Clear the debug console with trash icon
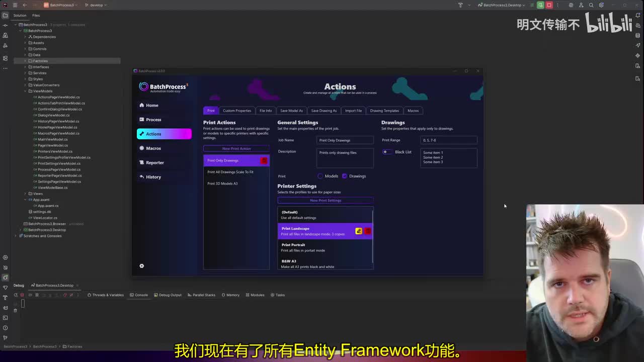 (15, 310)
